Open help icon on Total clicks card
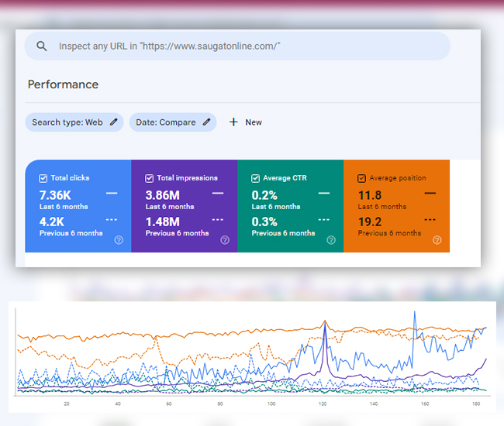 (x=119, y=240)
